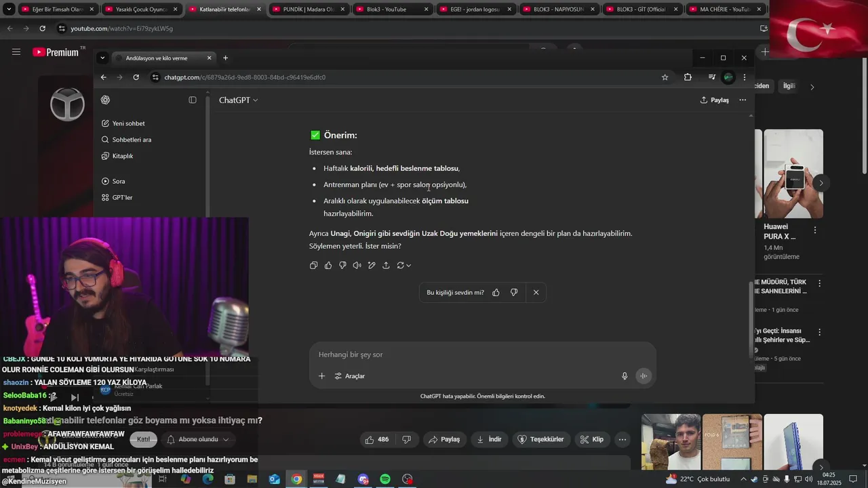Open the YouTube hamburger guide menu
This screenshot has width=868, height=488.
click(x=16, y=52)
